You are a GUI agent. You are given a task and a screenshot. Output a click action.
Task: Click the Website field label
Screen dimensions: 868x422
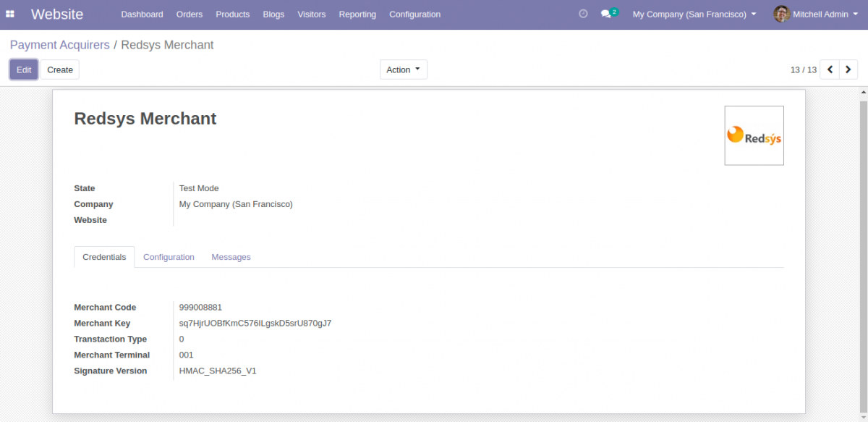pyautogui.click(x=90, y=220)
